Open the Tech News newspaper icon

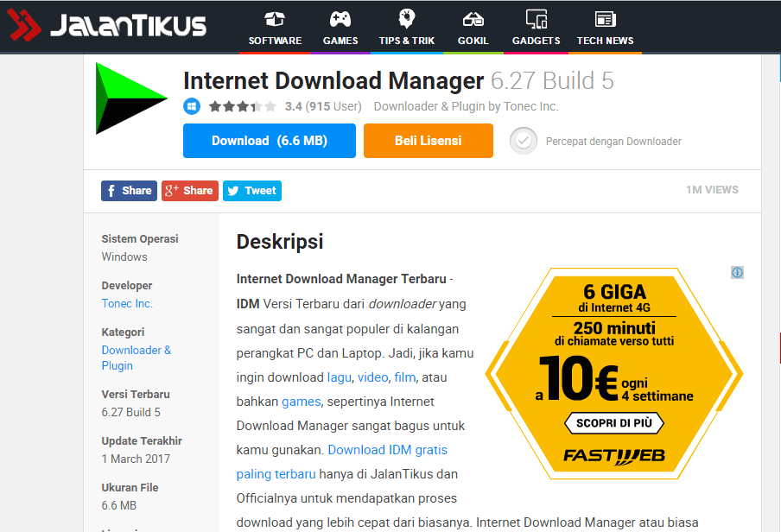pyautogui.click(x=605, y=19)
